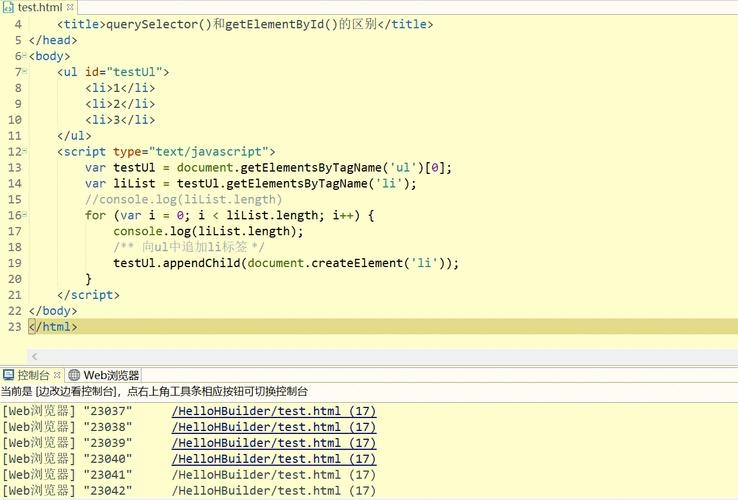Click var testUl declaration on line 13

click(x=268, y=168)
